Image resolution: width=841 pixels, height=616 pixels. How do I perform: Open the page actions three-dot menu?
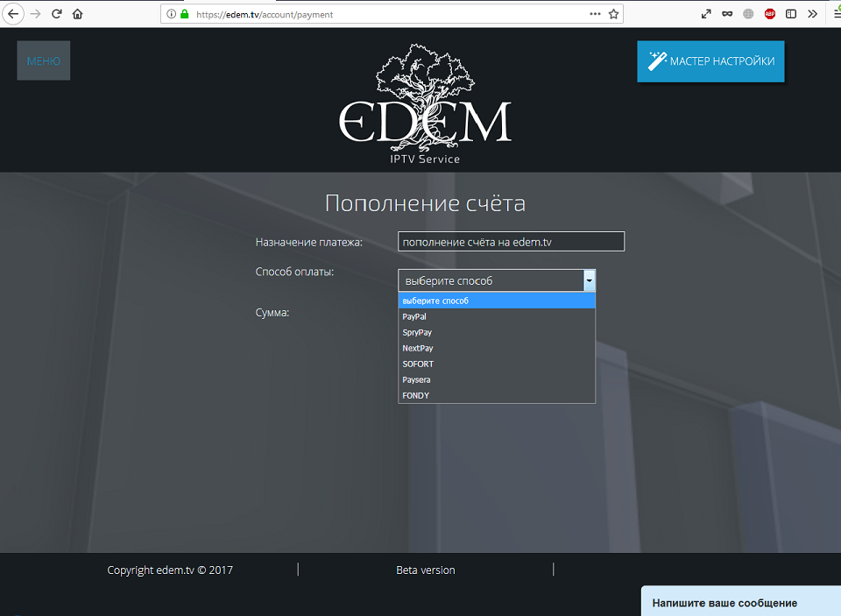pos(595,14)
